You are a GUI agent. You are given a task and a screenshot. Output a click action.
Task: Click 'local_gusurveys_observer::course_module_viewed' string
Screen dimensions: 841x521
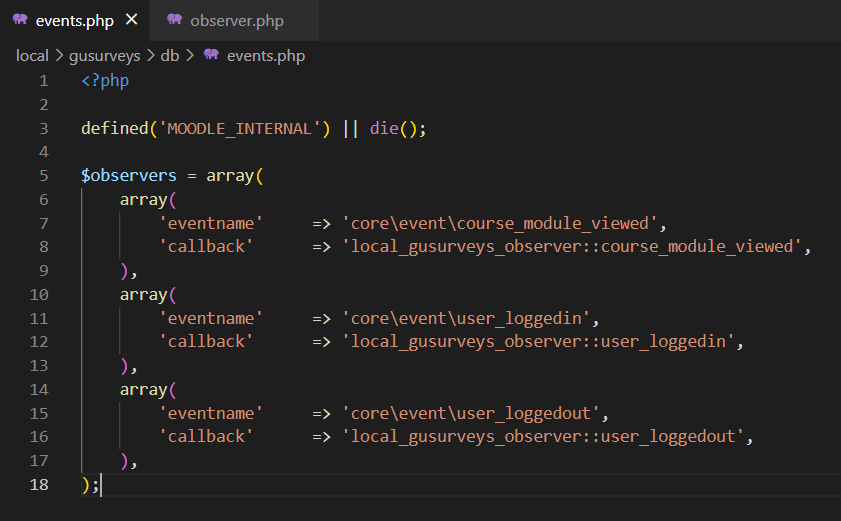coord(572,247)
